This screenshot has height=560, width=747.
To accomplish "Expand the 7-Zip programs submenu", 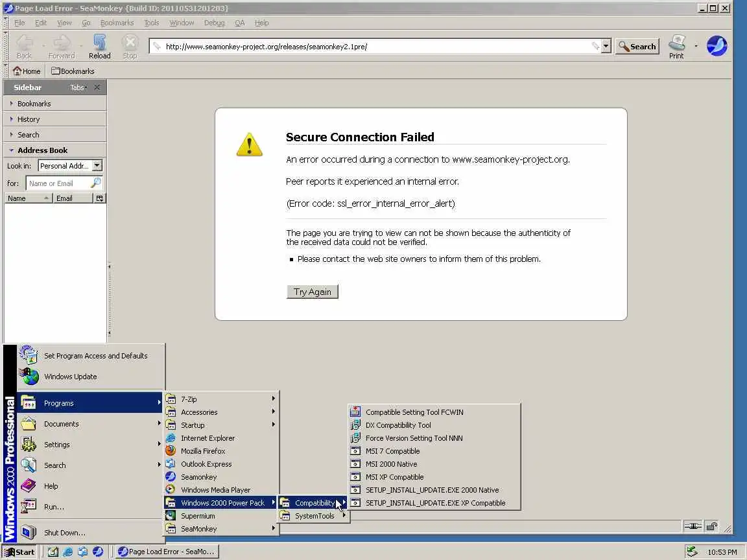I will tap(222, 399).
